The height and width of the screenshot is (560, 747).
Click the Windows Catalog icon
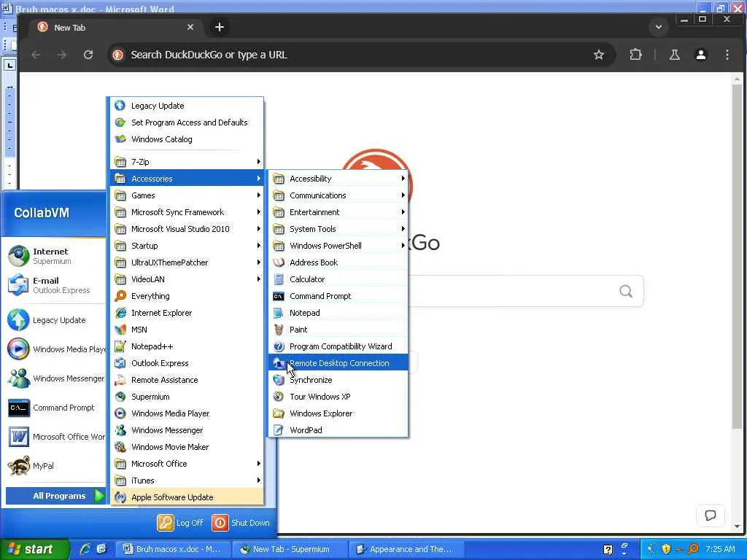point(120,139)
